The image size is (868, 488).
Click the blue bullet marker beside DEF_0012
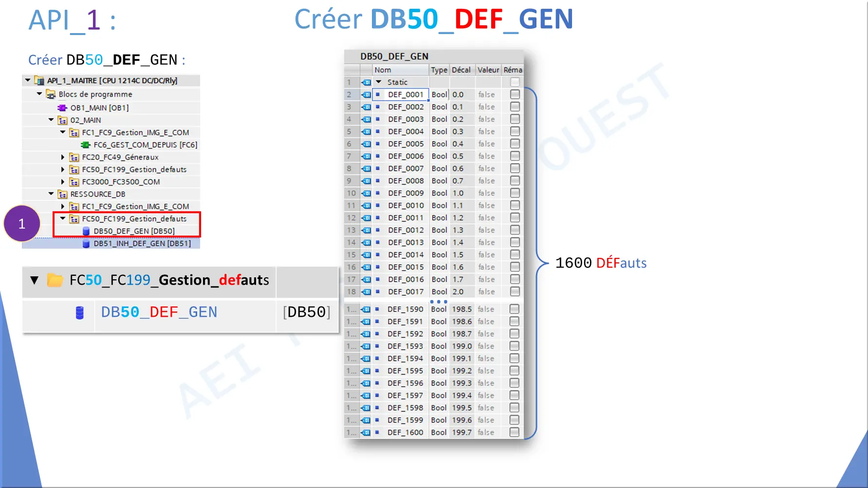(377, 230)
